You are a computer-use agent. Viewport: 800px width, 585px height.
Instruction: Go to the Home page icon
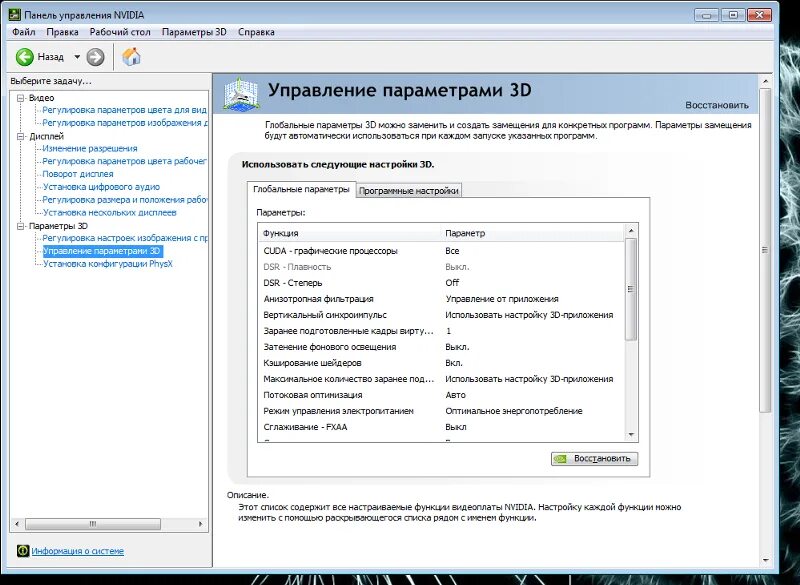click(131, 56)
